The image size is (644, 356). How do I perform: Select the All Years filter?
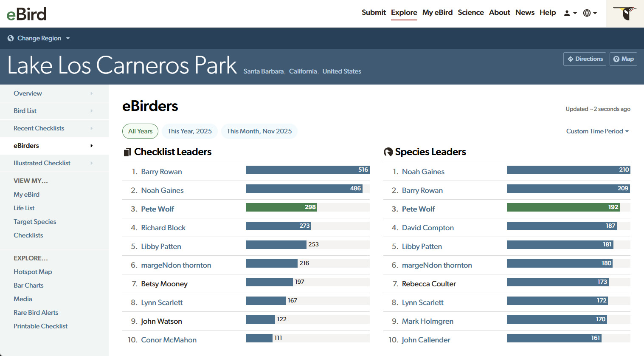pyautogui.click(x=140, y=131)
